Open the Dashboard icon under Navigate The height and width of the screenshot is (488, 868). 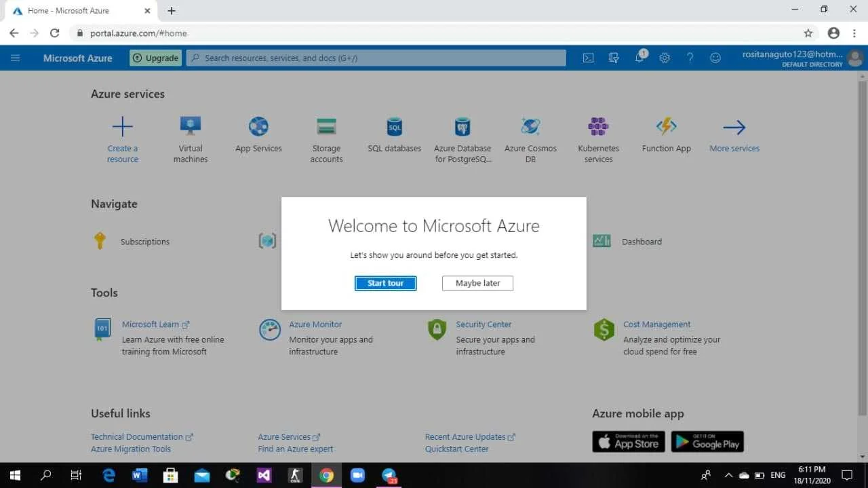[x=601, y=241]
